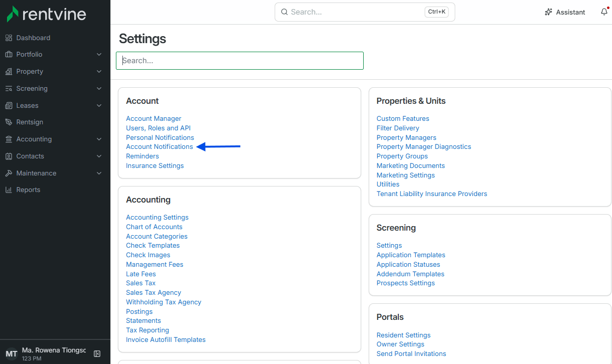Open Addendum Templates link
612x364 pixels.
pos(410,274)
